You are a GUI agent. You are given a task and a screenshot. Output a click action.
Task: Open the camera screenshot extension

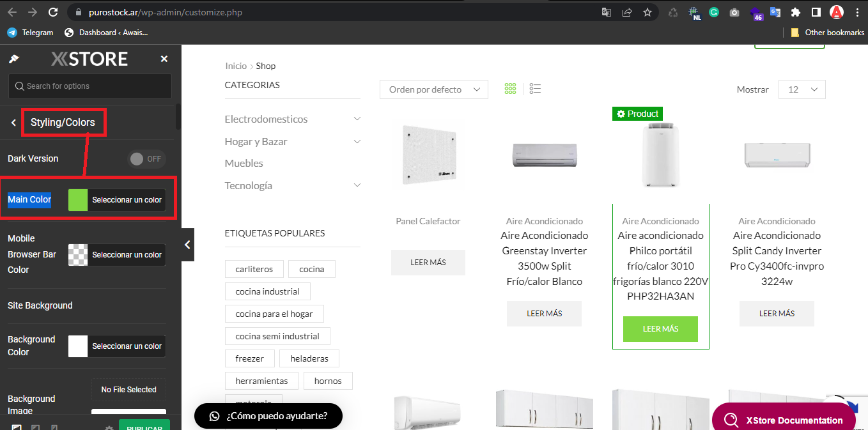tap(734, 12)
